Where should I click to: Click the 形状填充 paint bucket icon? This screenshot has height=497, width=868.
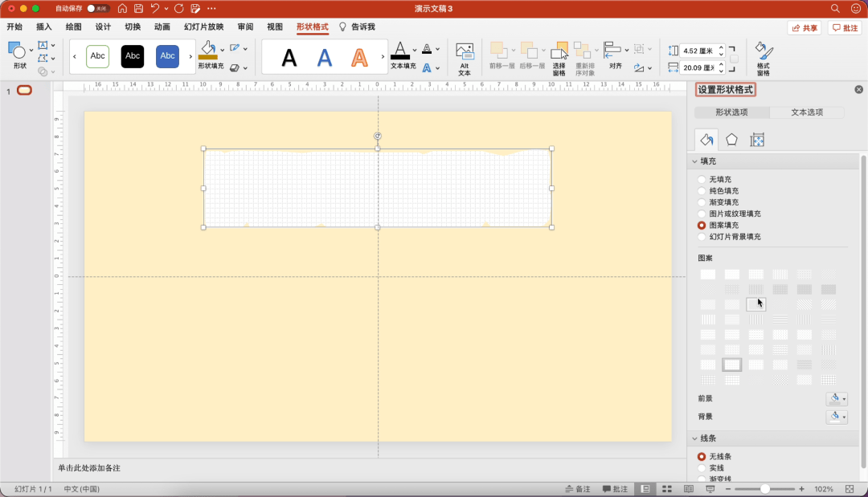pos(208,49)
